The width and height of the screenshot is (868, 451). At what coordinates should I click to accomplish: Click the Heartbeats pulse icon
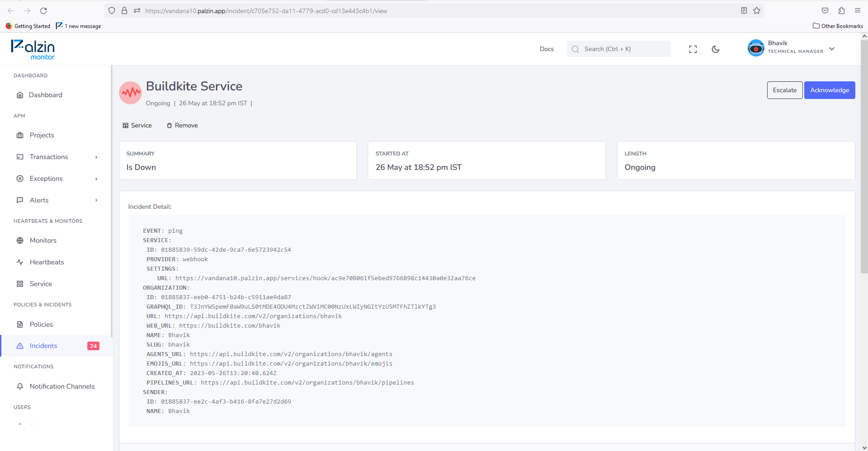20,262
